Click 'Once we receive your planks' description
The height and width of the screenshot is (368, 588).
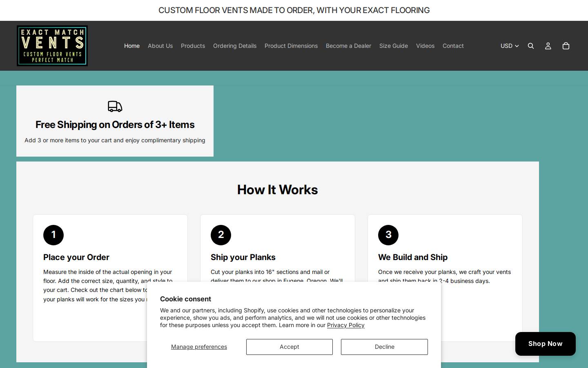[x=445, y=276]
